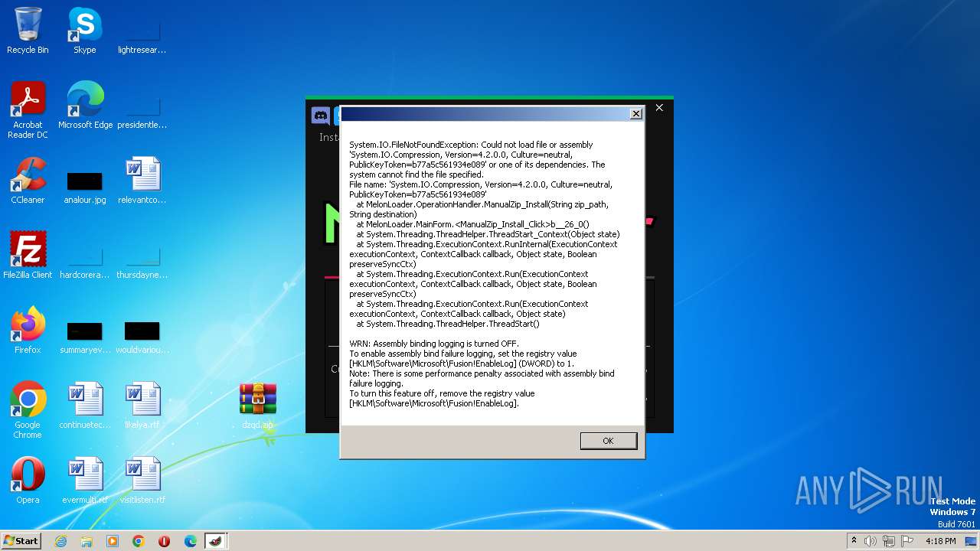
Task: Close the MelonLoader installer window
Action: (x=659, y=108)
